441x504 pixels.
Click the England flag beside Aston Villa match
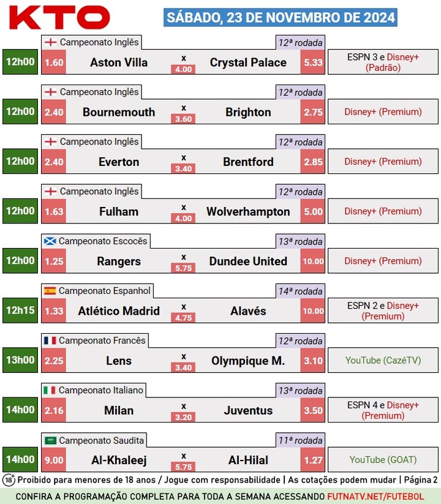pos(50,42)
